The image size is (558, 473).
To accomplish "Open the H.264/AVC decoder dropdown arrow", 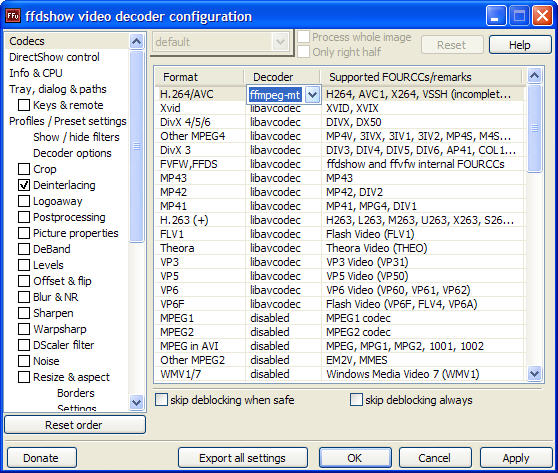I will (312, 95).
